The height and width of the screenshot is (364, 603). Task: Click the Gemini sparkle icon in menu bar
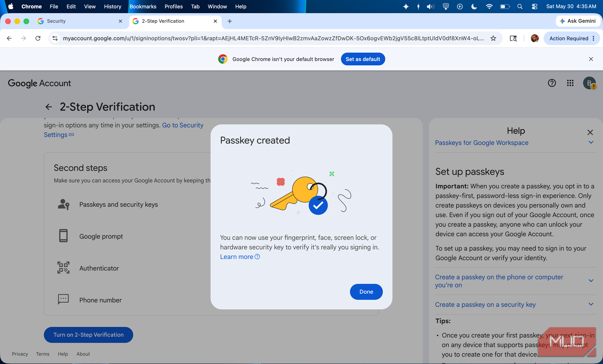click(x=406, y=7)
